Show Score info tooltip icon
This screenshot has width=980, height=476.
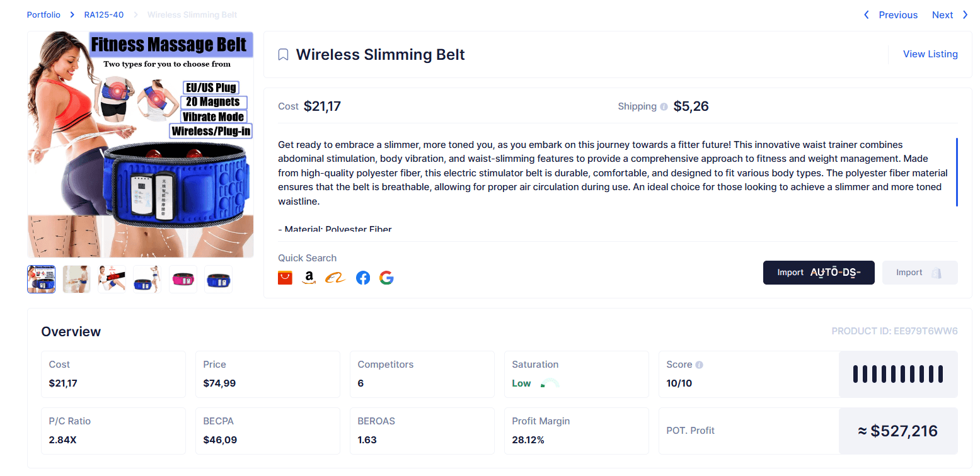[x=700, y=365]
